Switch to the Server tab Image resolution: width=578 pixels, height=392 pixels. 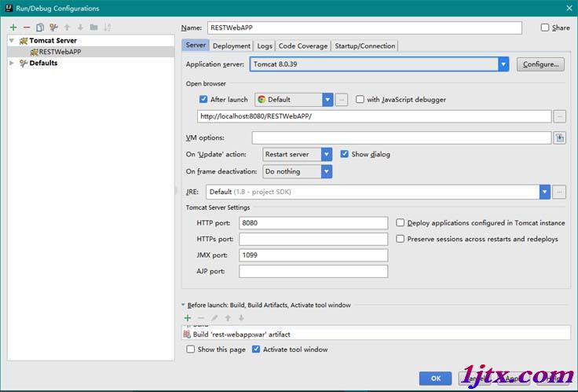pyautogui.click(x=196, y=46)
